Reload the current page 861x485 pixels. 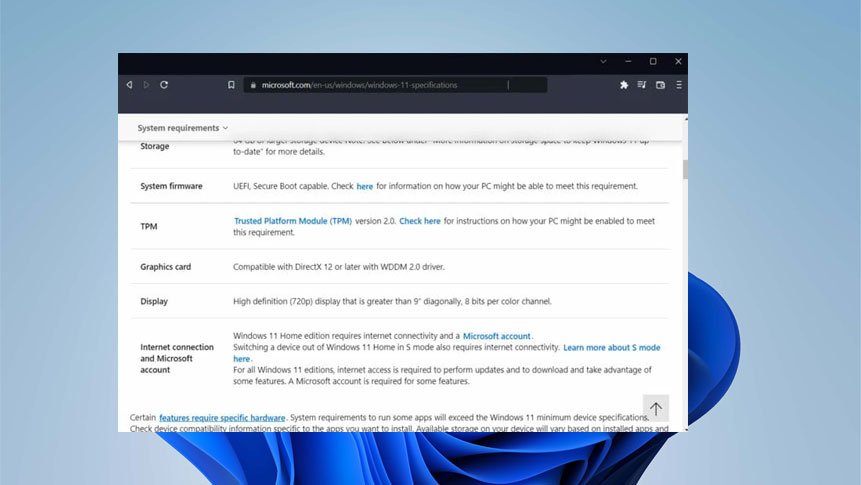pos(164,85)
